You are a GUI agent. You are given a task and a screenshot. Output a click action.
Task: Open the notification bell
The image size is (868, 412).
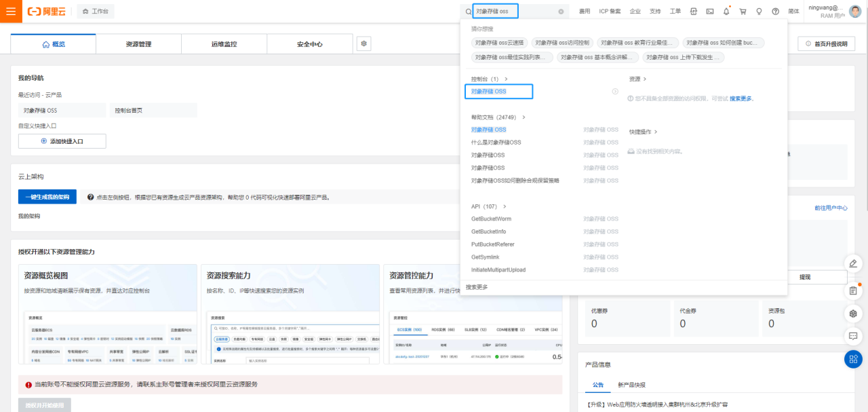coord(726,12)
